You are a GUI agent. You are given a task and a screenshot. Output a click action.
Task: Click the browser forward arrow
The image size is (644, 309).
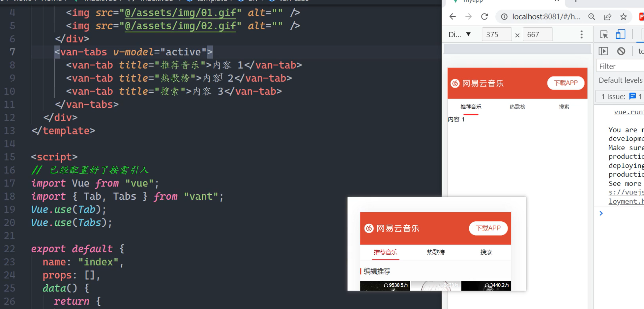(468, 16)
